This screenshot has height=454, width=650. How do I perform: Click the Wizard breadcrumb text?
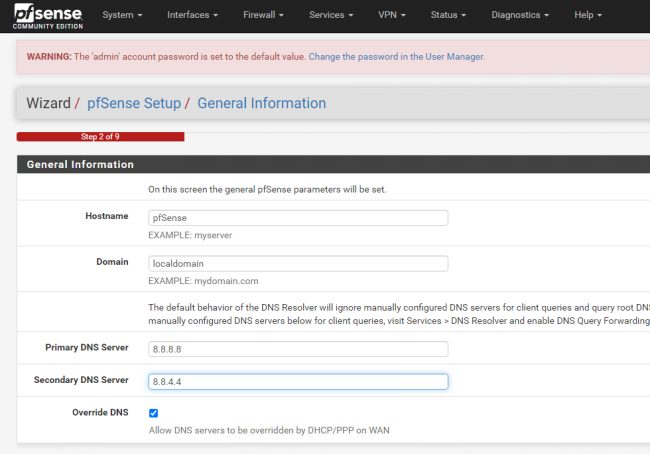[49, 103]
